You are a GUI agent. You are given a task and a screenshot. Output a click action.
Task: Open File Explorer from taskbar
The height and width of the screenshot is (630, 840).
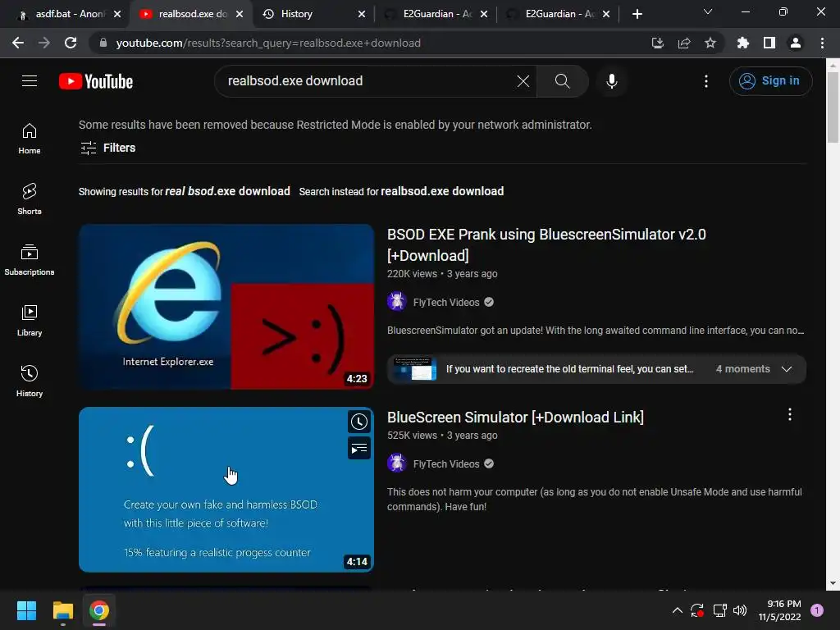click(x=62, y=610)
